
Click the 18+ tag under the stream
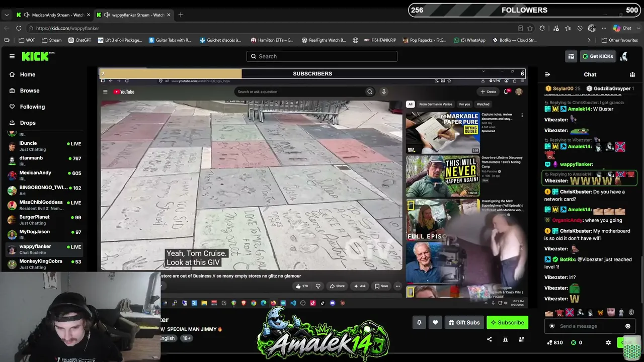point(186,338)
